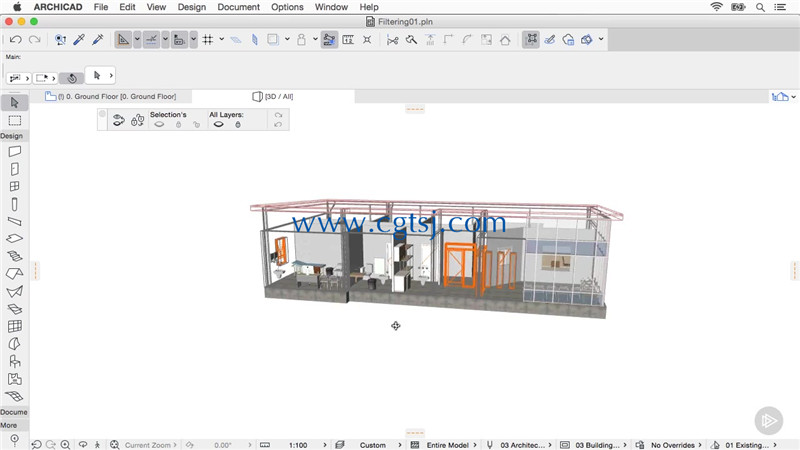Select the Object (chair) tool
The width and height of the screenshot is (800, 450).
click(14, 361)
